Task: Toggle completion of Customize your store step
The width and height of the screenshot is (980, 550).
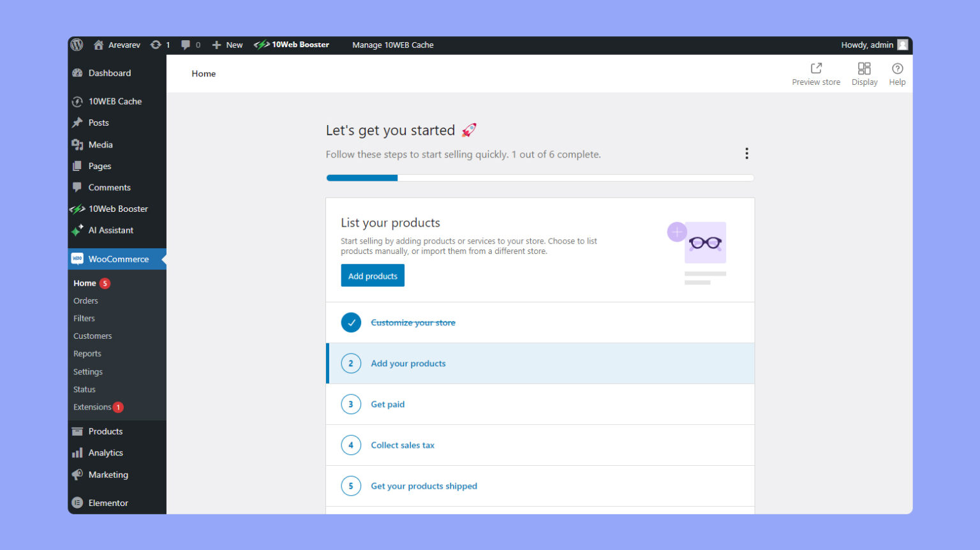Action: 351,322
